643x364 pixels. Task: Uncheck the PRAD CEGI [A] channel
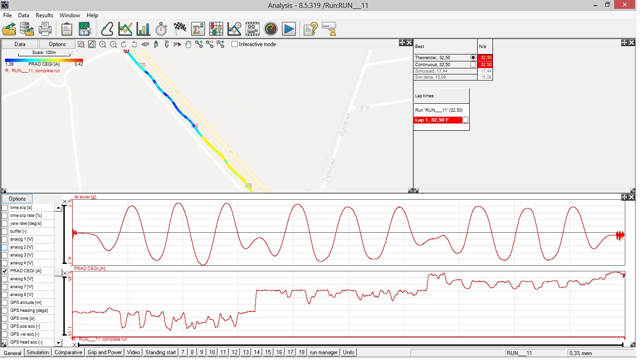5,271
